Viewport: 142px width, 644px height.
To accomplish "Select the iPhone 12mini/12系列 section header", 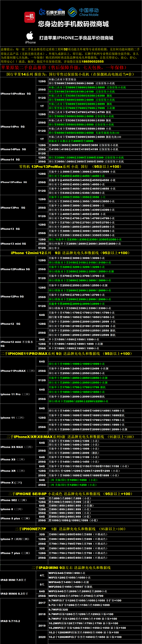I will [71, 253].
